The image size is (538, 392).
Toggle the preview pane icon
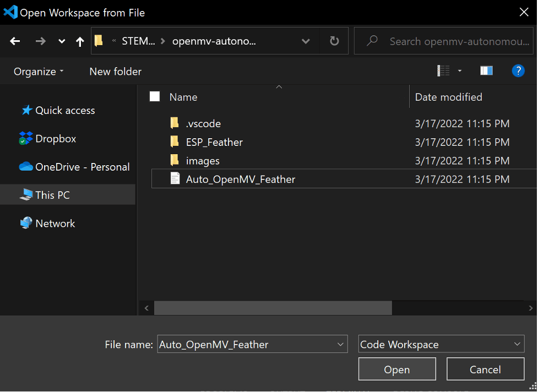[486, 71]
